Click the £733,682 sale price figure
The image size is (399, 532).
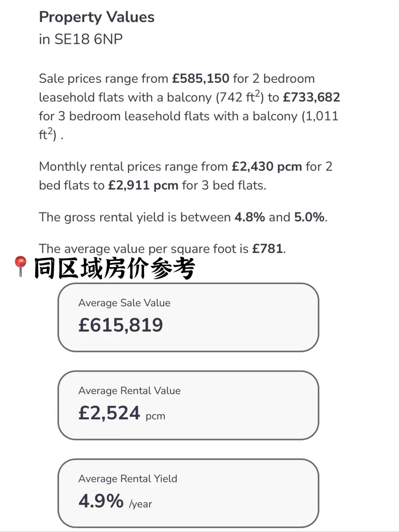coord(311,97)
